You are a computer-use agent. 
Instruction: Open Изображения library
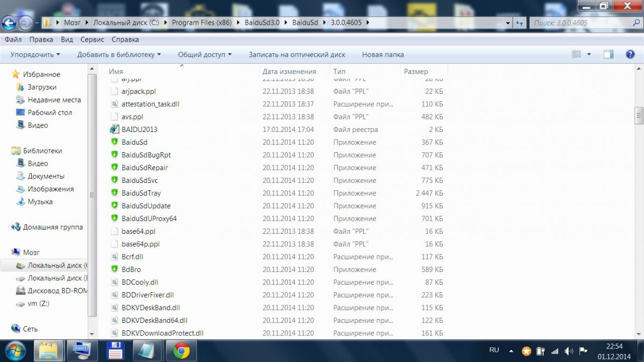[x=50, y=189]
